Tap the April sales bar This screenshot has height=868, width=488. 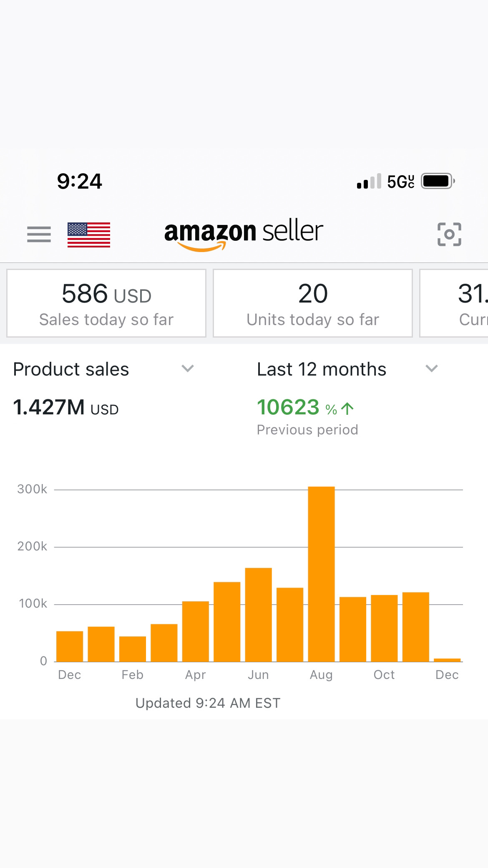coord(196,631)
